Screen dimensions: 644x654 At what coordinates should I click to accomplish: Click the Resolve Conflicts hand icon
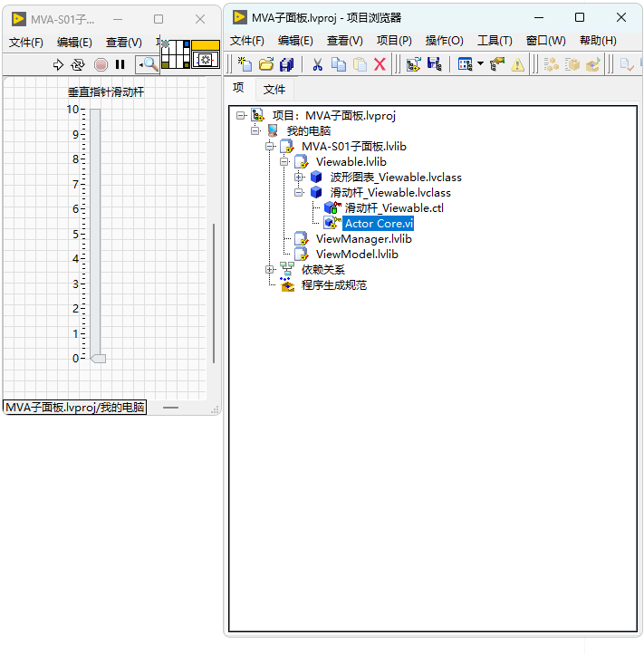point(497,64)
